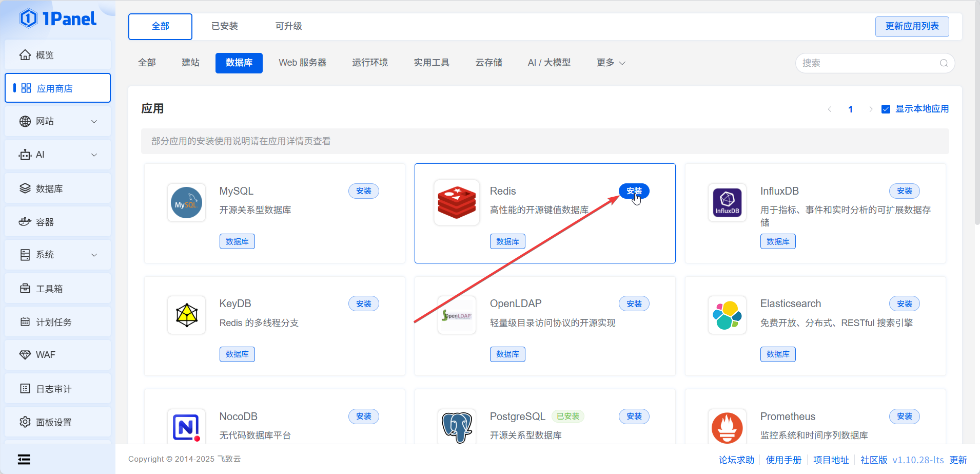Open the InfluxDB app icon

click(x=727, y=203)
